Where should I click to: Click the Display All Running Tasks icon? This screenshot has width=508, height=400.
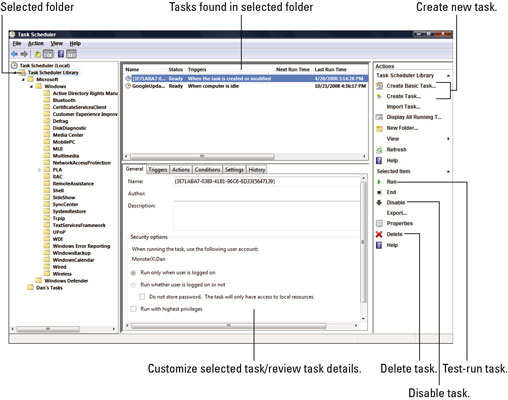379,117
